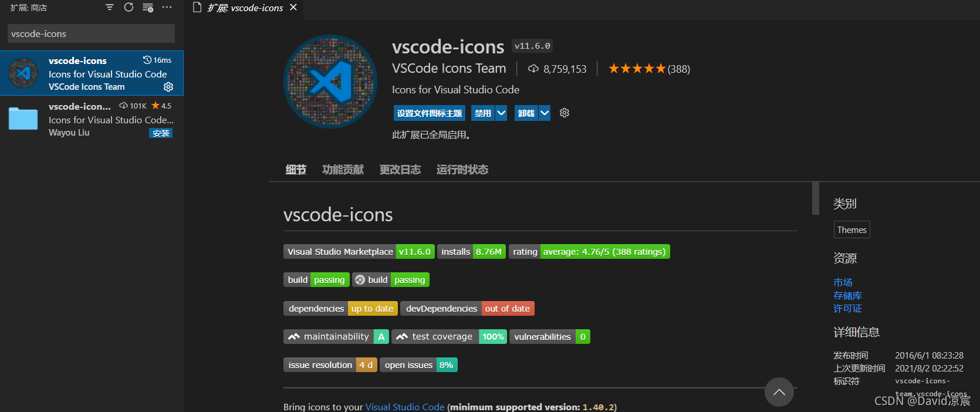980x412 pixels.
Task: Open the 功能贡献 tab
Action: pyautogui.click(x=343, y=170)
